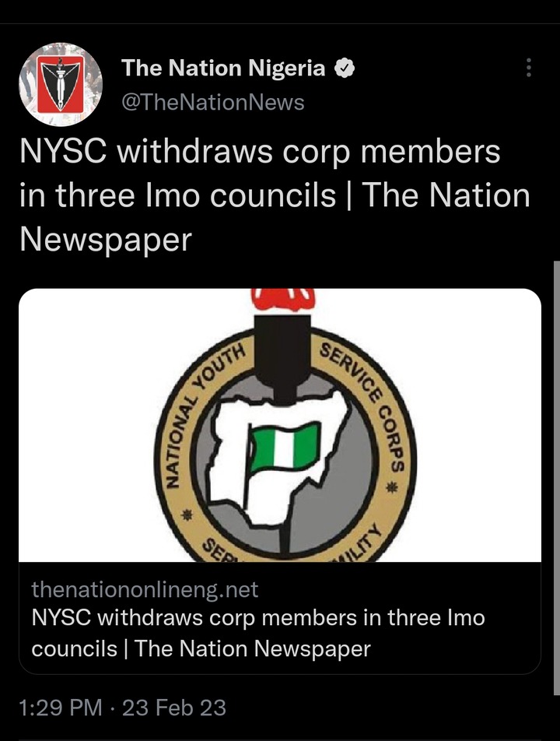Click the verified badge beside account name
The height and width of the screenshot is (741, 560).
[345, 68]
